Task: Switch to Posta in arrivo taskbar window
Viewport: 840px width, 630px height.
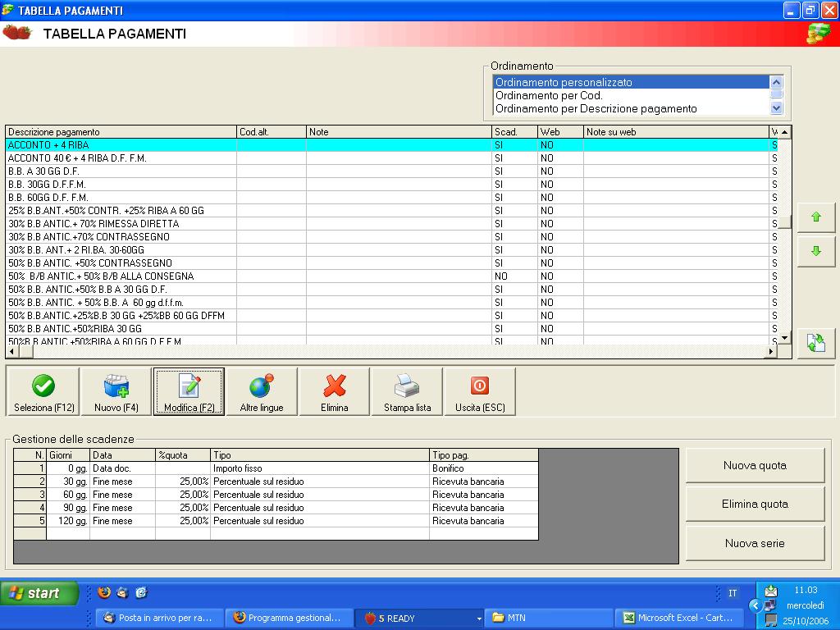Action: coord(158,618)
